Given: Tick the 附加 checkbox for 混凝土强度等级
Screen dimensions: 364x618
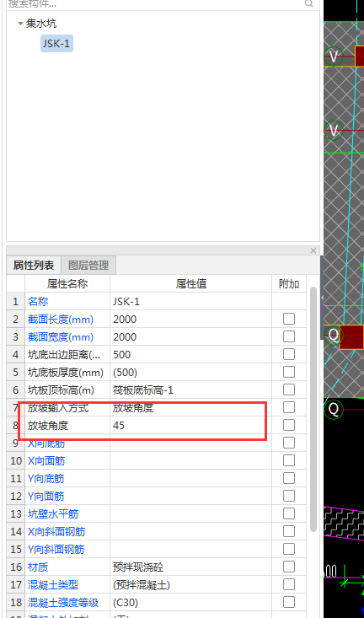Looking at the screenshot, I should point(289,603).
